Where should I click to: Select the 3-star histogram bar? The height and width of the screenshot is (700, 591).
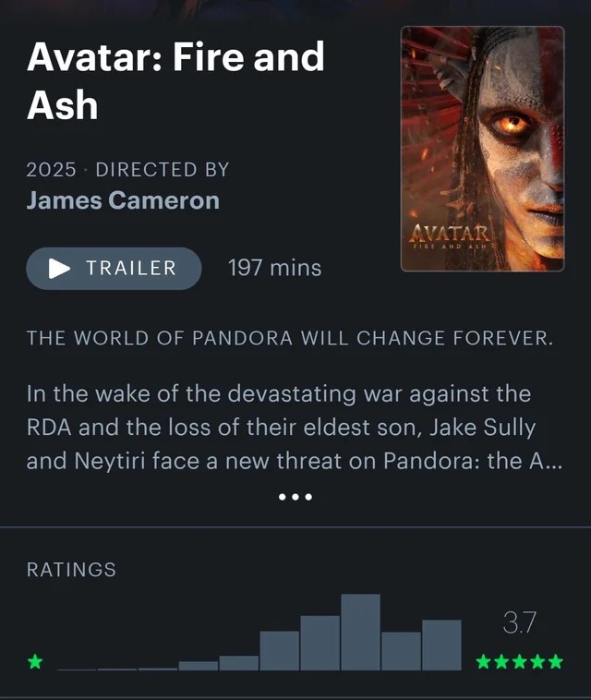280,650
